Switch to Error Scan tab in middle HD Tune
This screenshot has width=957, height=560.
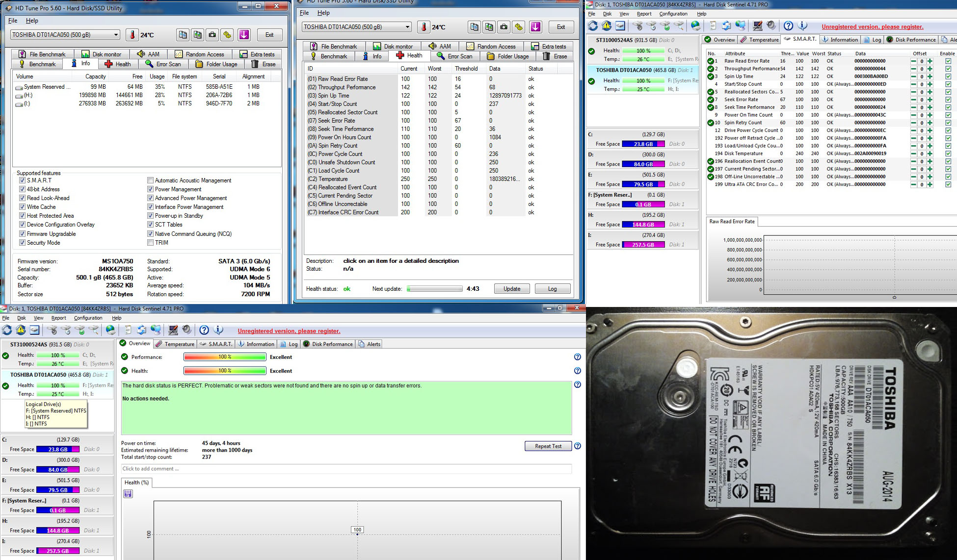(454, 56)
